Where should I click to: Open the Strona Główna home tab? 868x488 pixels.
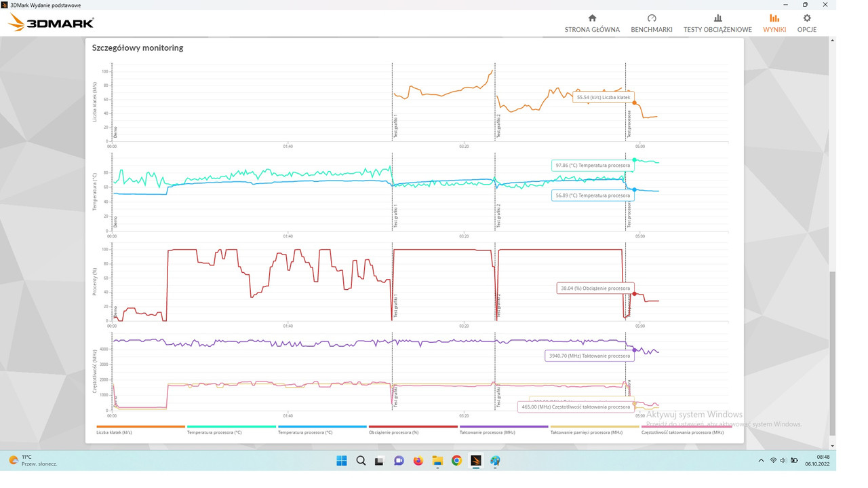tap(592, 23)
